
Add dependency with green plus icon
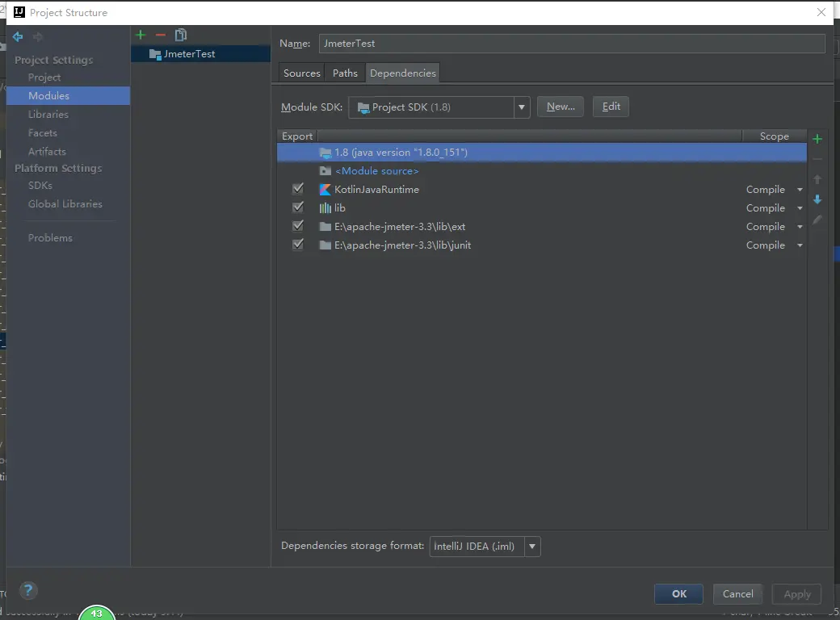[817, 139]
